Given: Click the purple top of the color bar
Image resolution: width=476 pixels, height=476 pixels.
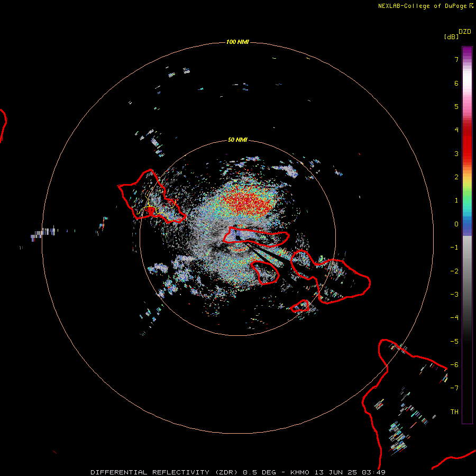Looking at the screenshot, I should [467, 52].
